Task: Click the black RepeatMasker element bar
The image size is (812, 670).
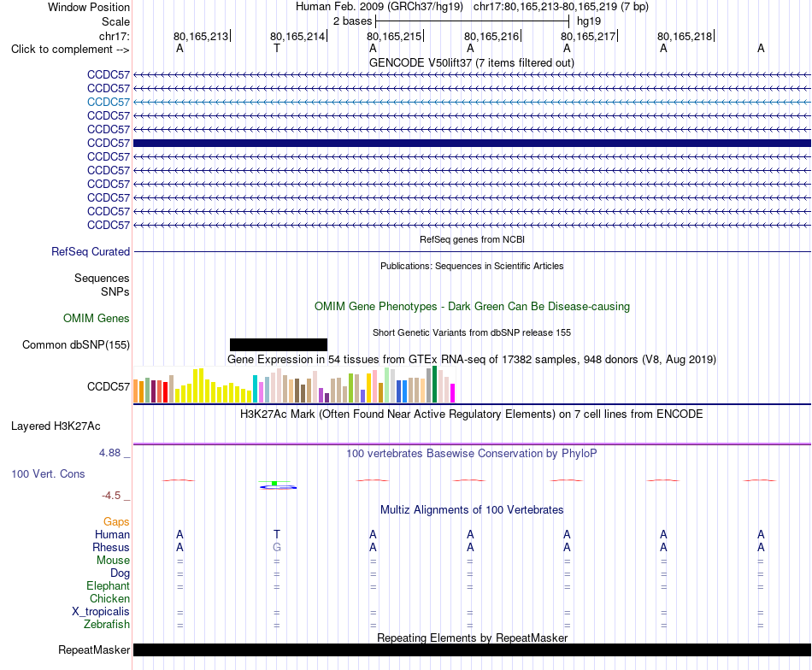Action: pos(472,649)
